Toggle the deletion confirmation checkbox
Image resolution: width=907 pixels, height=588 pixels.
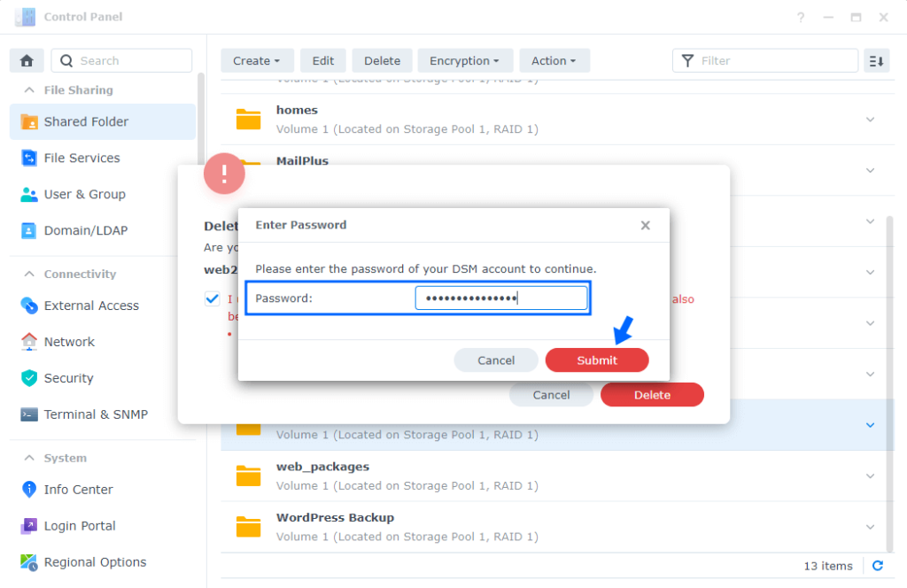(x=212, y=298)
